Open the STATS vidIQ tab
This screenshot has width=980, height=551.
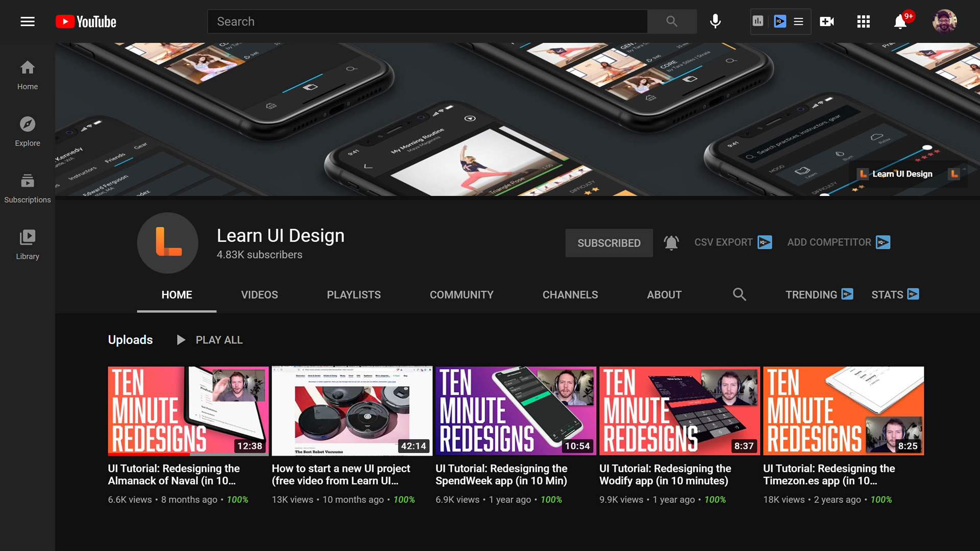tap(895, 294)
